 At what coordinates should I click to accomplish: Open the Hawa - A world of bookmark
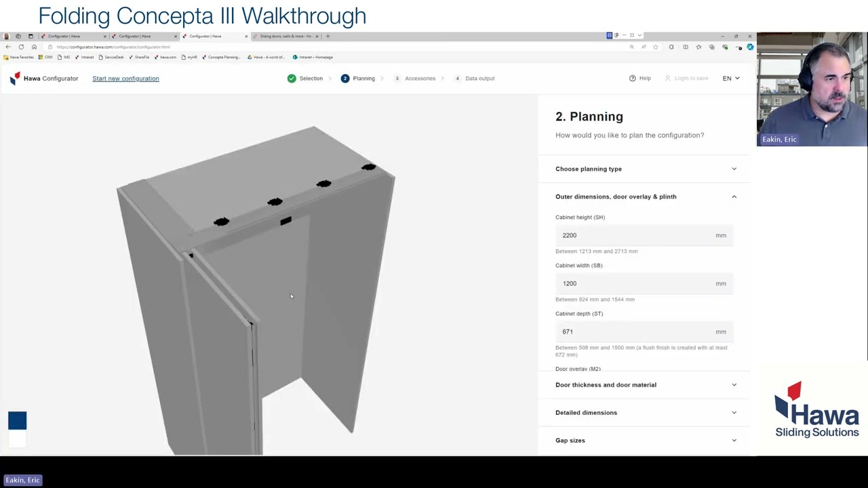pos(267,57)
